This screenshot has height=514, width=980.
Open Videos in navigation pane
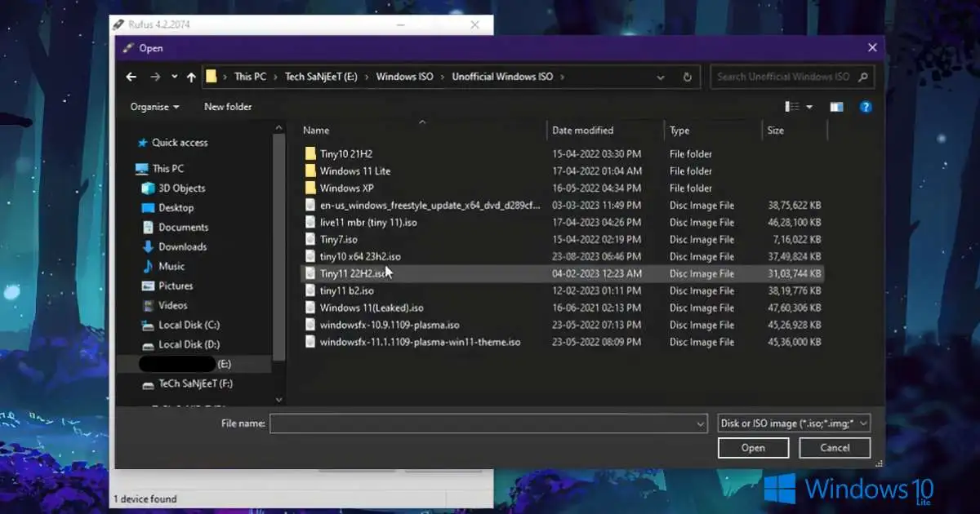coord(173,306)
